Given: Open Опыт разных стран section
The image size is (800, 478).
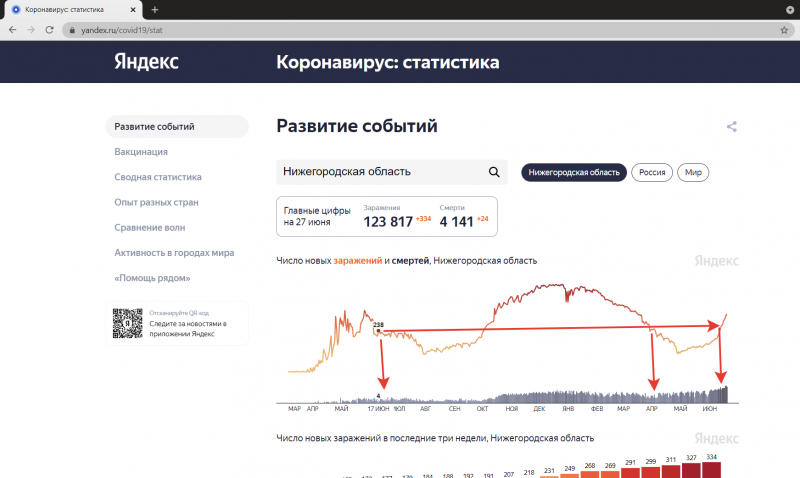Looking at the screenshot, I should point(156,202).
